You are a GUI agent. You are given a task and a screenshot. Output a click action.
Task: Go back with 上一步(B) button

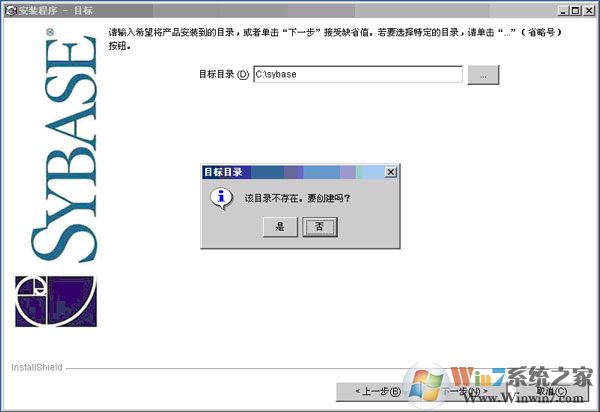coord(378,391)
